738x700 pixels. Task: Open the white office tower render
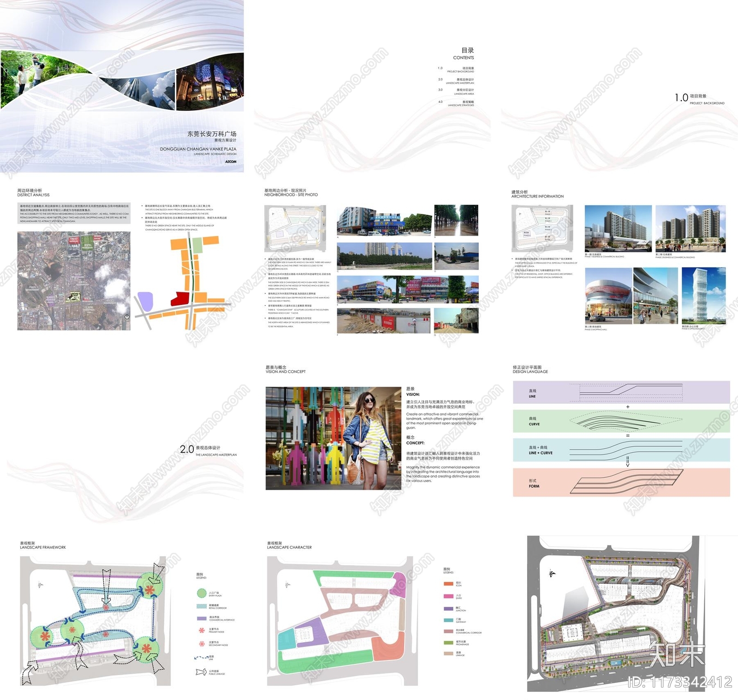point(703,295)
